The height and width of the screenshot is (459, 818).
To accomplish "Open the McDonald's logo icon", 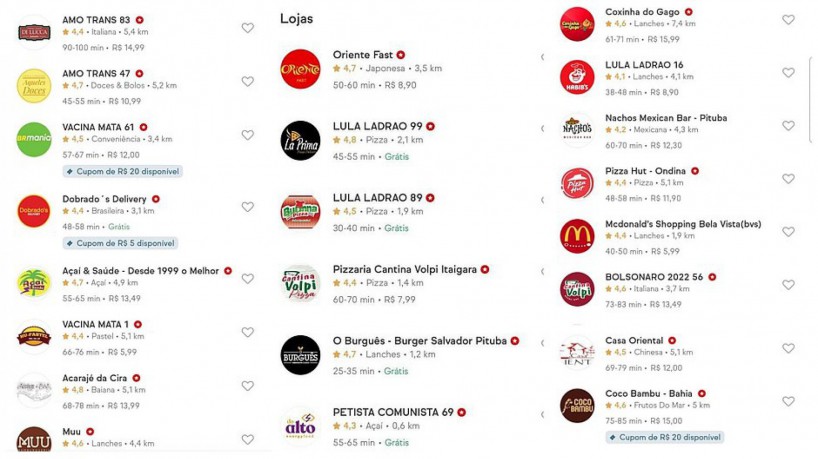I will click(577, 236).
